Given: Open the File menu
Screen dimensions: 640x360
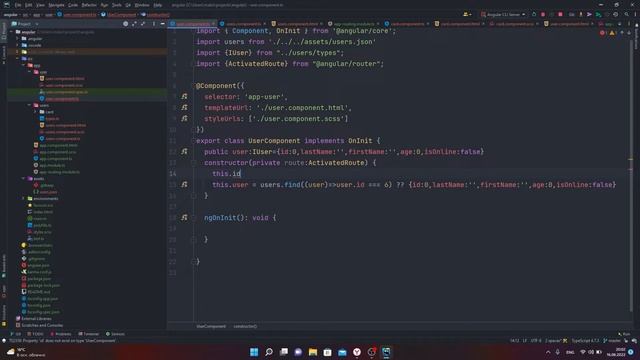Looking at the screenshot, I should click(x=18, y=5).
